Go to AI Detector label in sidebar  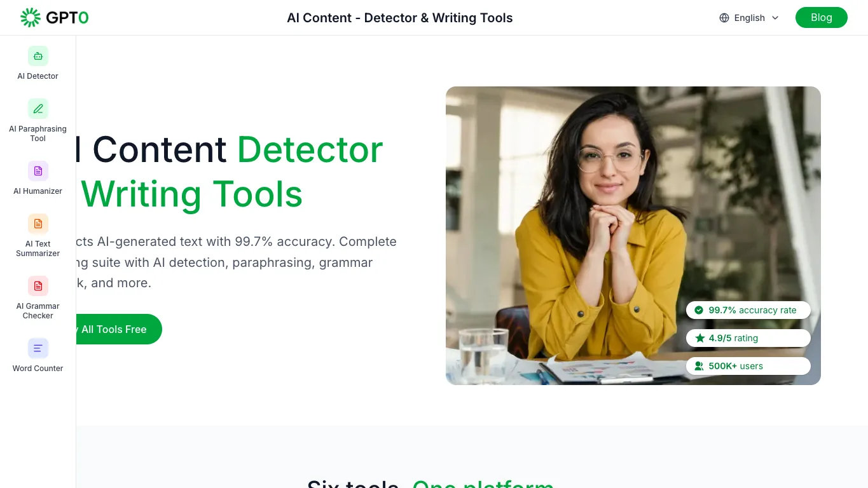(38, 76)
